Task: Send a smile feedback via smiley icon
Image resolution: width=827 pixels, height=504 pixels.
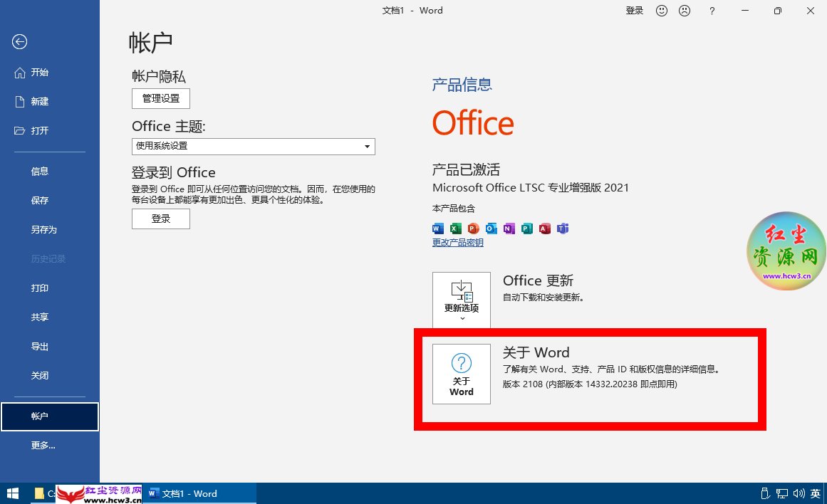Action: (x=662, y=11)
